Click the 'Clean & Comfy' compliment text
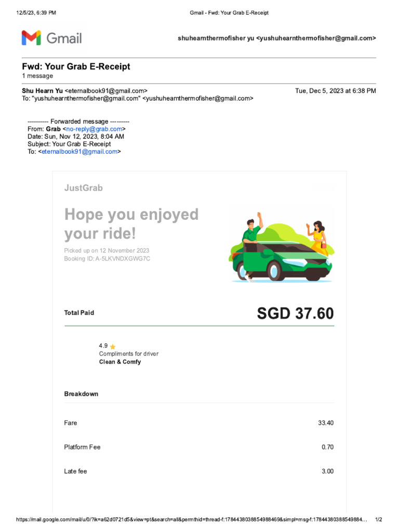The width and height of the screenshot is (399, 532). pos(119,362)
